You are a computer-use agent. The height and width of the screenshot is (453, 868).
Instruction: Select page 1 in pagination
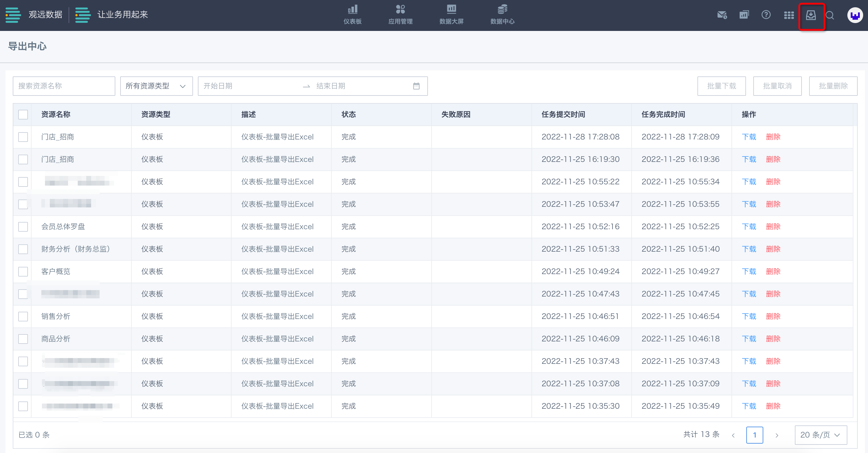pos(754,435)
